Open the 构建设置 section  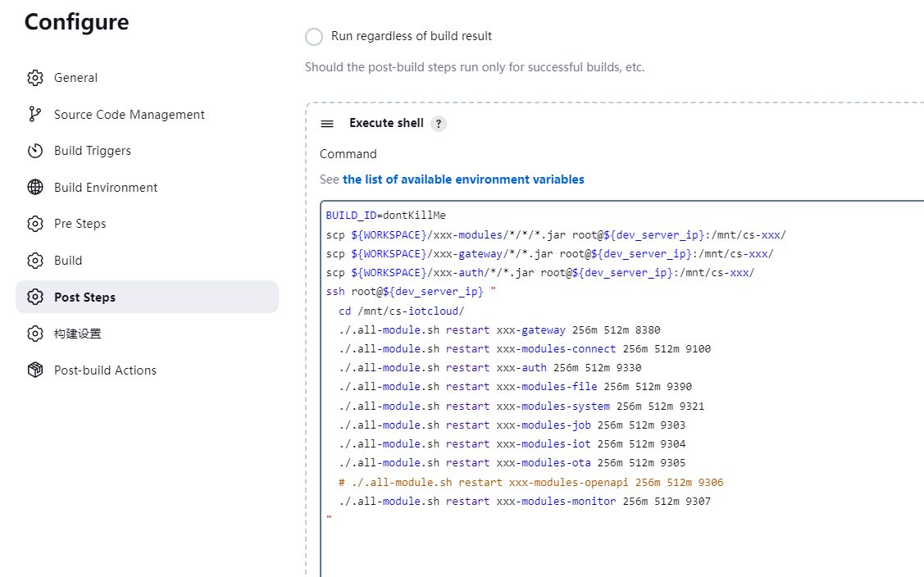coord(78,334)
